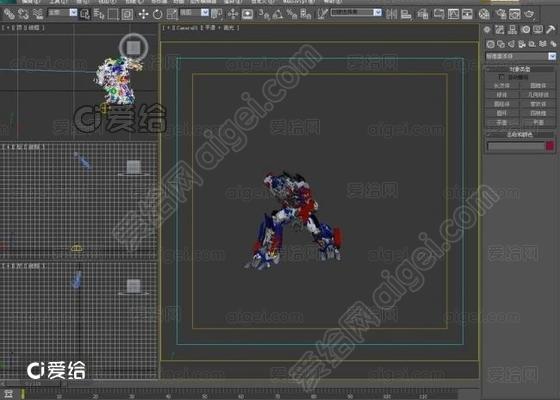This screenshot has width=560, height=400.
Task: Click the 圆锥体 Cone button
Action: point(538,86)
